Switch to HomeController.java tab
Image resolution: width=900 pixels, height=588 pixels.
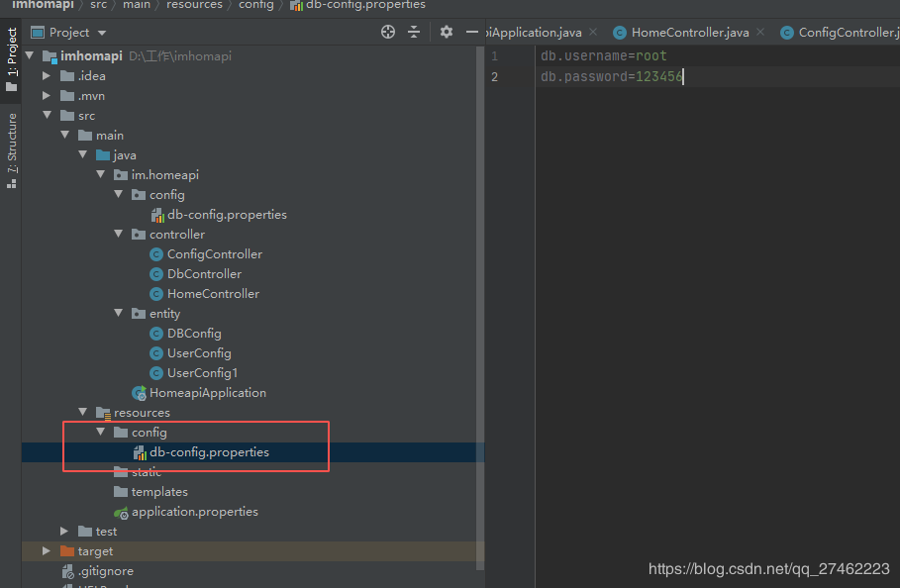(689, 33)
